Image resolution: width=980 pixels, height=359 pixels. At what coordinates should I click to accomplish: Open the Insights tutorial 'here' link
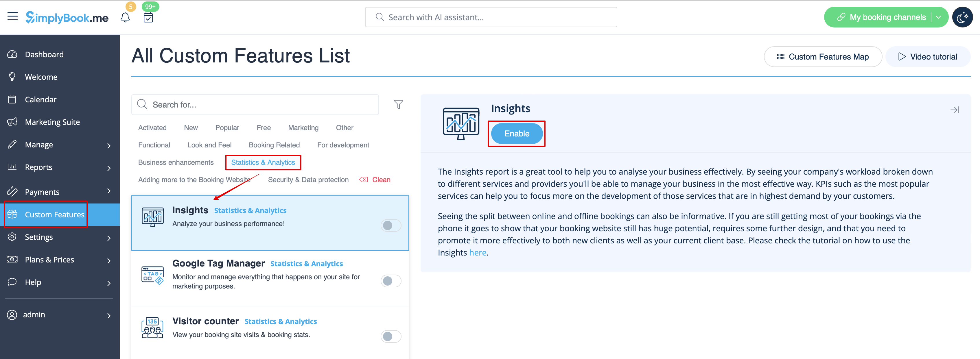pyautogui.click(x=478, y=253)
